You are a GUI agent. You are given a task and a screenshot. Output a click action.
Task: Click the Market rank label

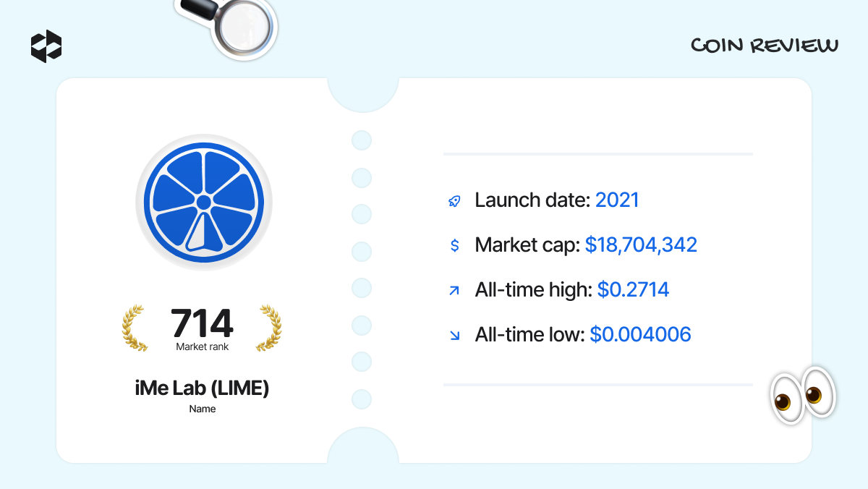coord(202,347)
